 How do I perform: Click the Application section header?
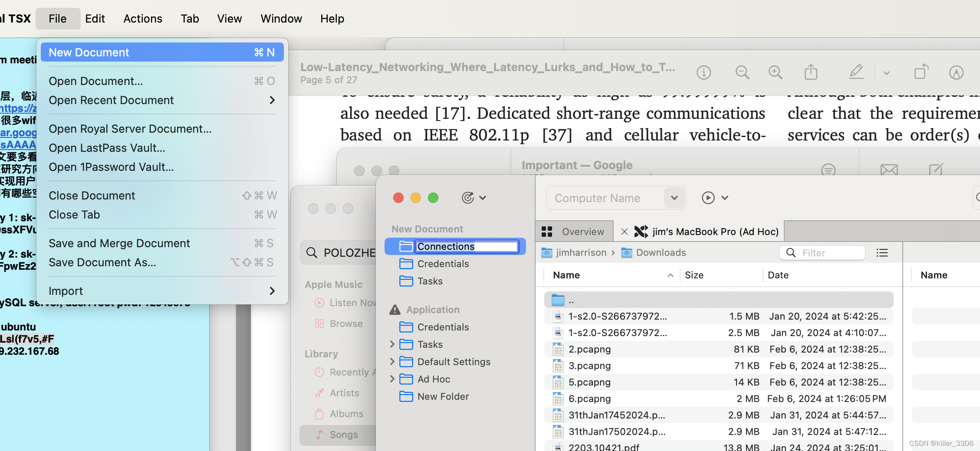[x=433, y=310]
